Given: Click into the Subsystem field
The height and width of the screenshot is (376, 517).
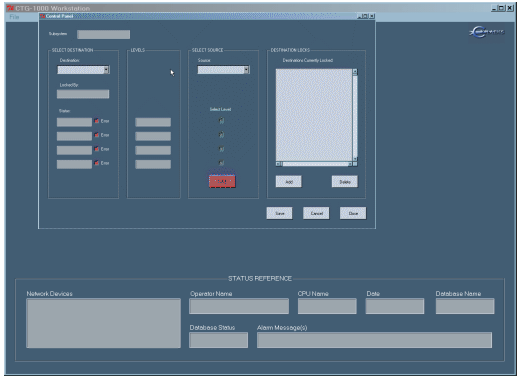Looking at the screenshot, I should (104, 34).
